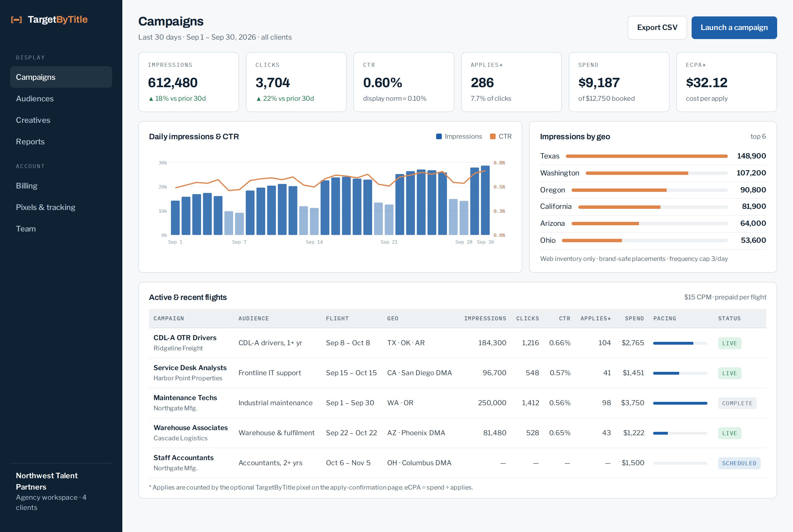Click the PACING column header

pyautogui.click(x=665, y=318)
